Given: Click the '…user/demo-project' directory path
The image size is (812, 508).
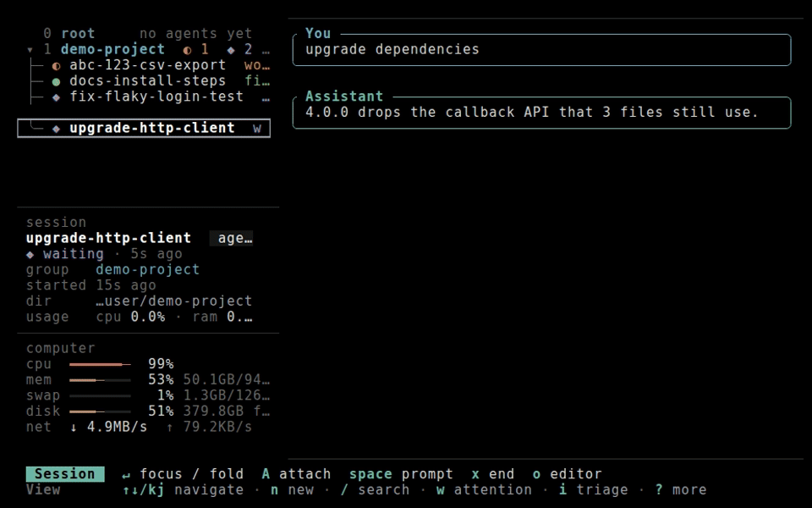Looking at the screenshot, I should pos(174,301).
